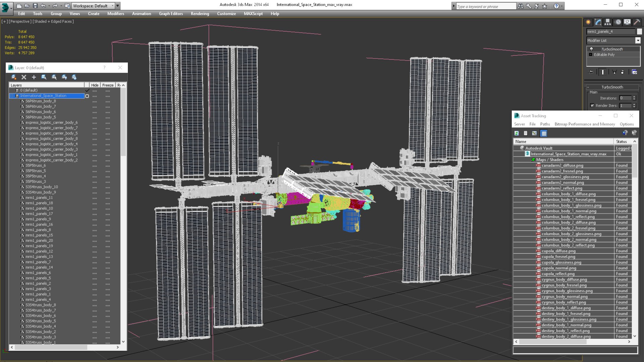Screen dimensions: 644x362
Task: Click the key Subscription Center icon
Action: tap(529, 6)
